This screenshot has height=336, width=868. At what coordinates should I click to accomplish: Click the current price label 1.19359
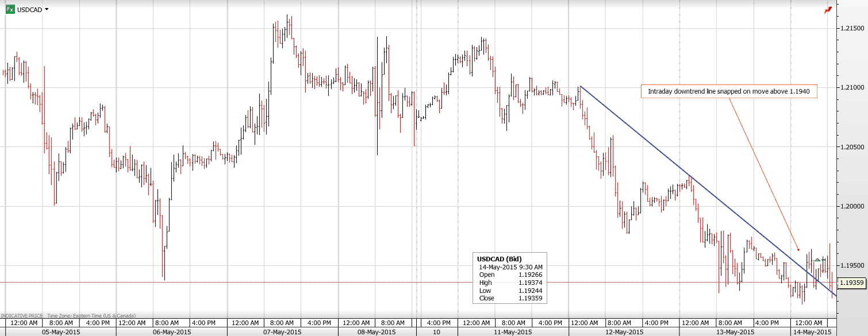pyautogui.click(x=852, y=283)
